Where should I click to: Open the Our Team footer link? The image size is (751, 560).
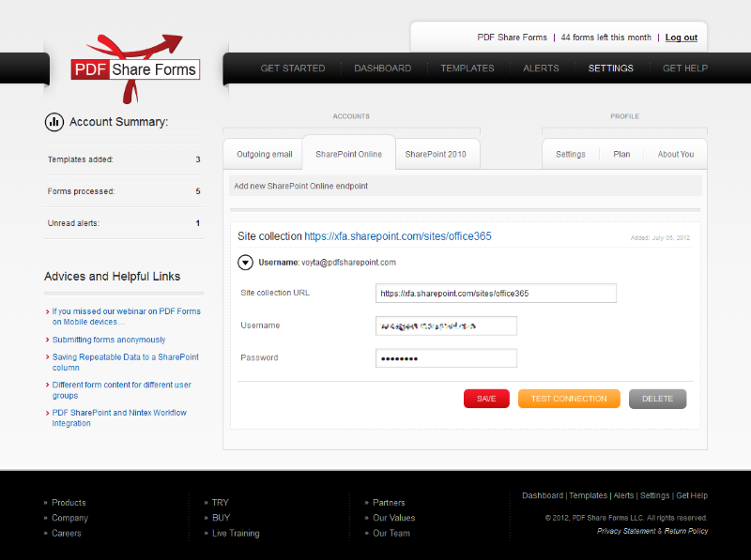(x=391, y=533)
